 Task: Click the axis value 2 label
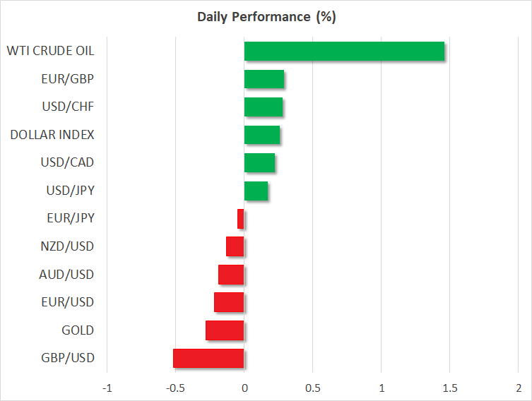tap(519, 388)
